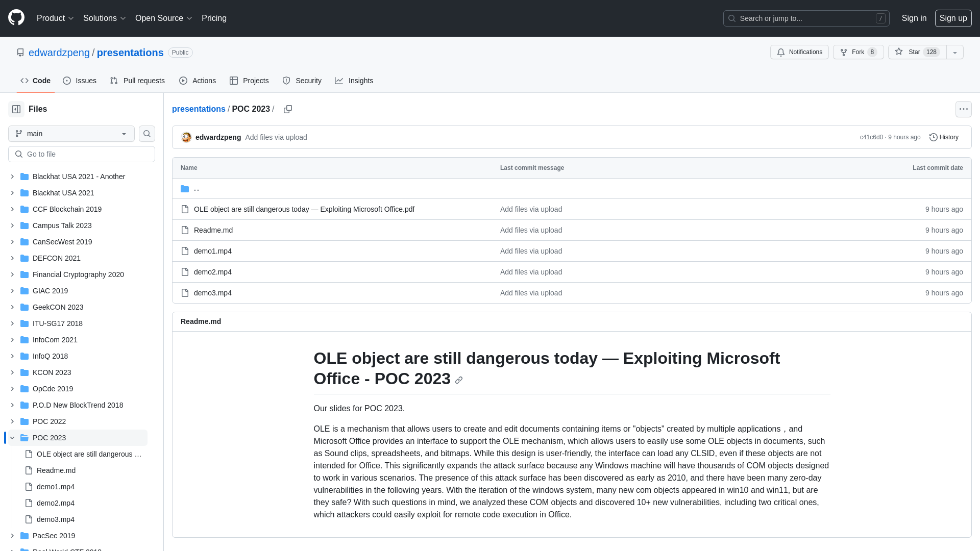Click the file icon of the PDF row

tap(185, 209)
